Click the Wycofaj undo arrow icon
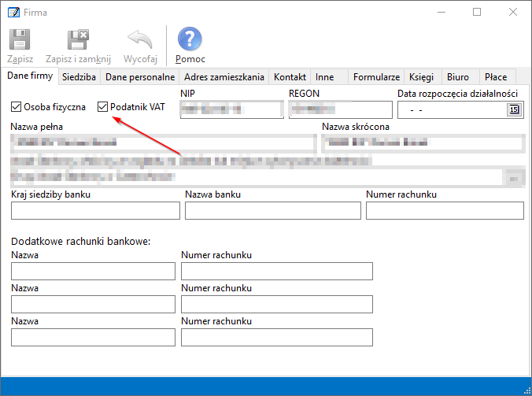This screenshot has height=396, width=532. (140, 41)
